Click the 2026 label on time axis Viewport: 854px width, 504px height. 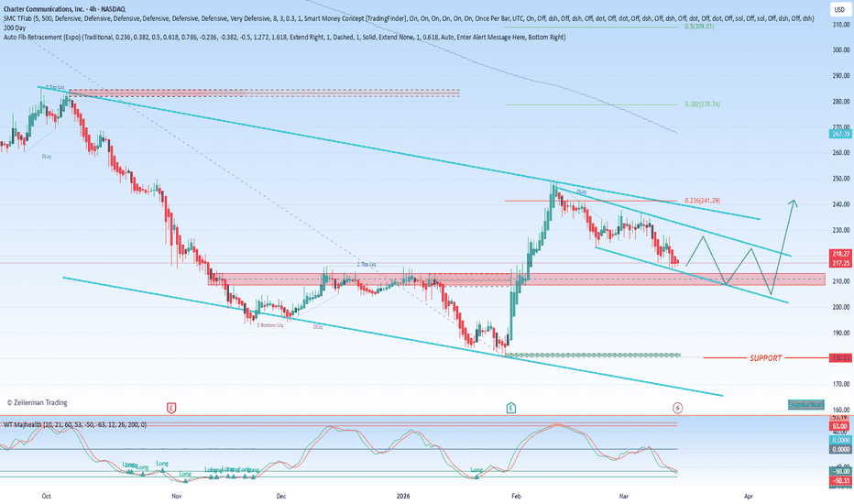(403, 497)
